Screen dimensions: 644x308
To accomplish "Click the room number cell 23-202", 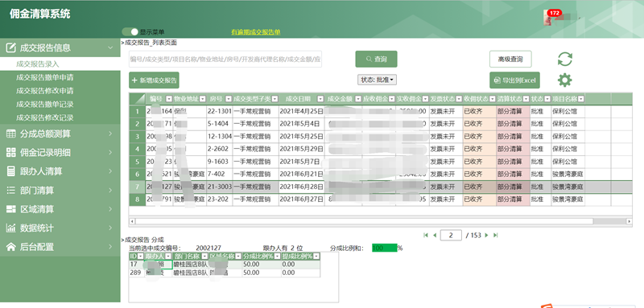I will click(x=219, y=199).
